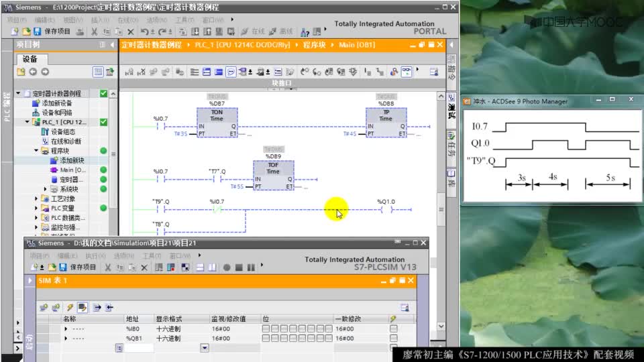Click the pause icon in PLCSIM toolbar
This screenshot has width=644, height=362.
pos(251,267)
